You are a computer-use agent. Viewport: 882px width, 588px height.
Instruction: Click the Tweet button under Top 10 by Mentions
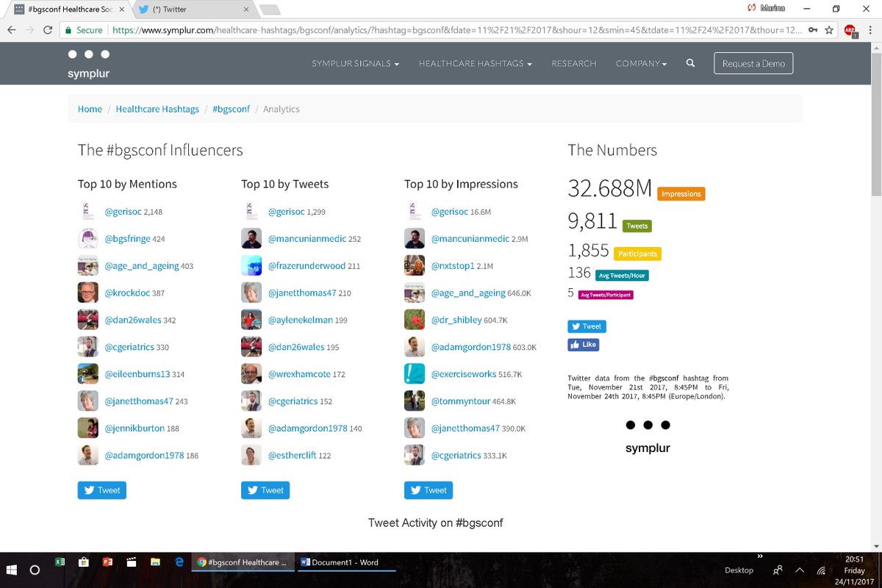(102, 490)
